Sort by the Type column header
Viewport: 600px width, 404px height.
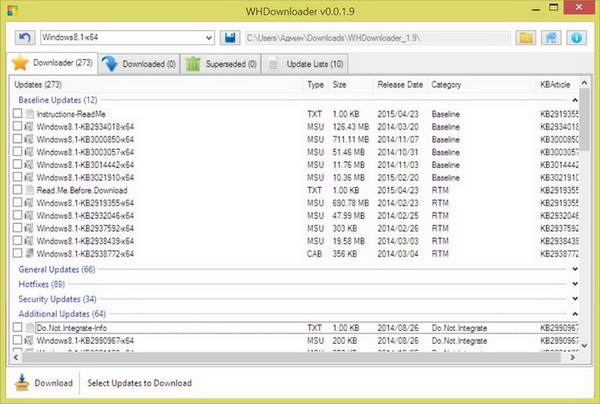coord(315,85)
